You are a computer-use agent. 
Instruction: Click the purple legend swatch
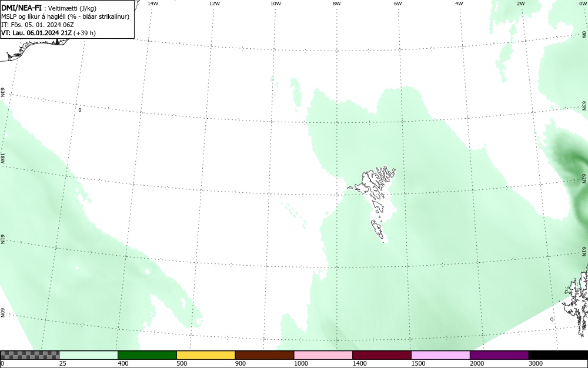pyautogui.click(x=499, y=355)
